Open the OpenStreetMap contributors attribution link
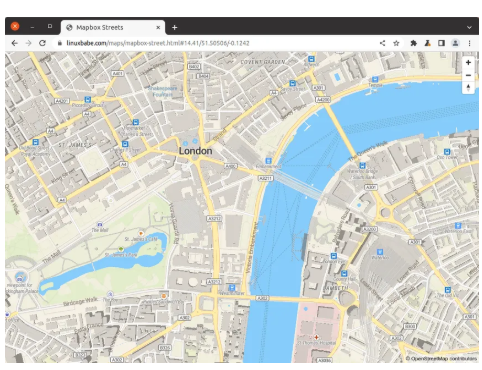Screen dimensions: 482x370 coord(441,359)
